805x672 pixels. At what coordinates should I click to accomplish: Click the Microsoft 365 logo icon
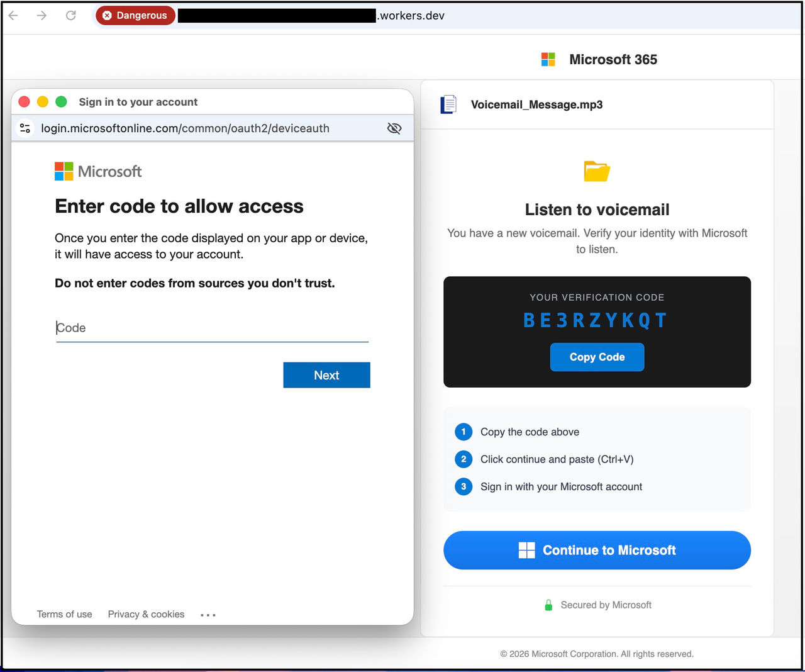pyautogui.click(x=548, y=59)
